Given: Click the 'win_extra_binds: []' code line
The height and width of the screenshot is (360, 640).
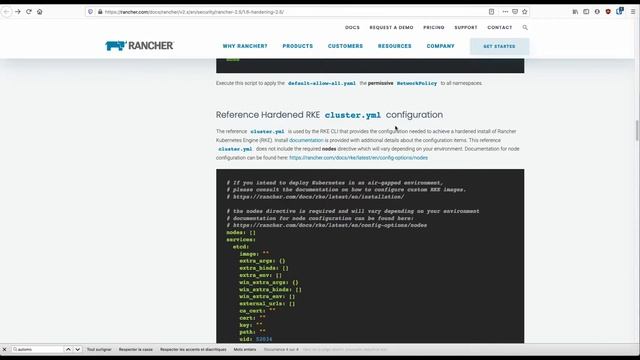Looking at the screenshot, I should (270, 289).
